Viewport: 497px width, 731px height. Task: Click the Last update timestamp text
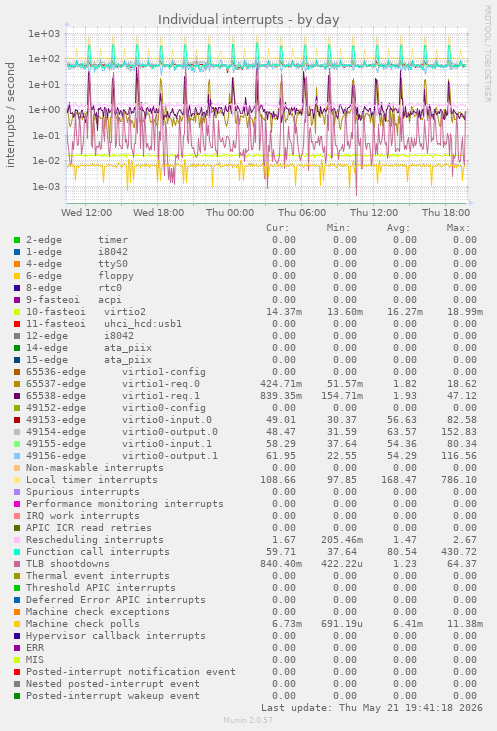pos(372,708)
